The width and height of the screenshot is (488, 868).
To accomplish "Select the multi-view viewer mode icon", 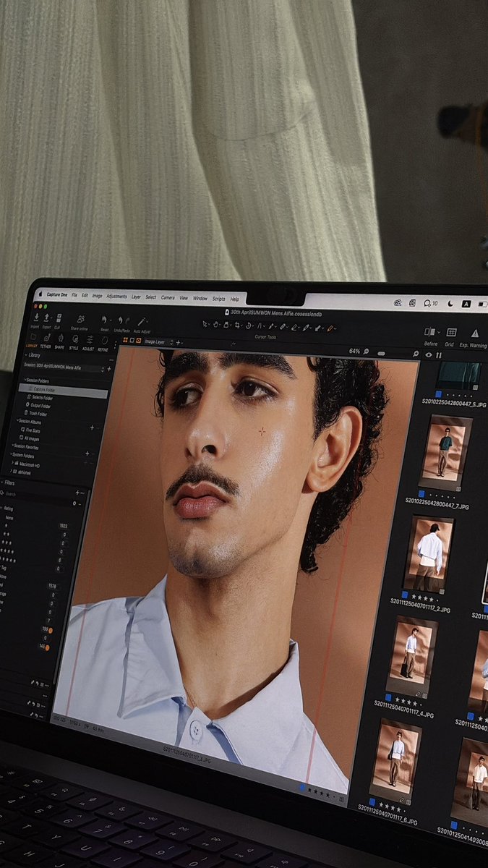I will click(125, 340).
